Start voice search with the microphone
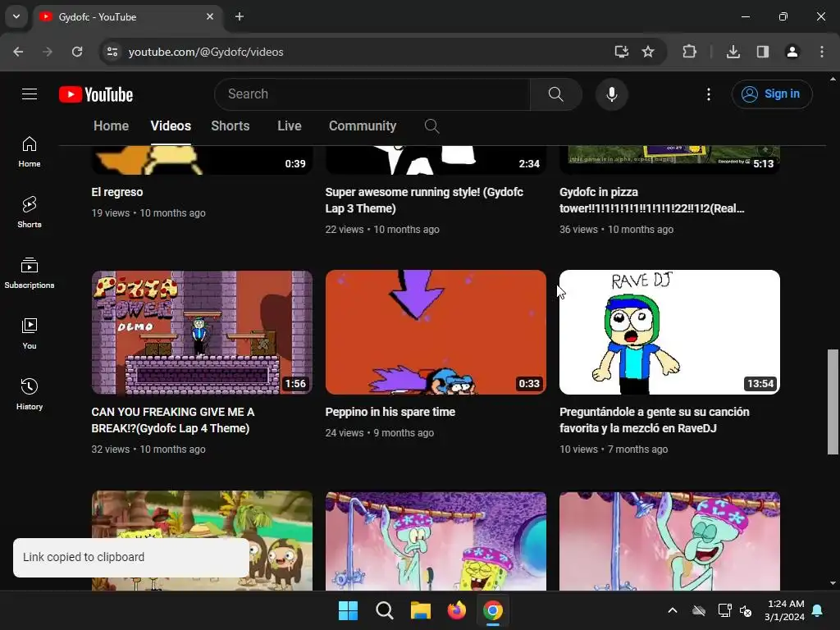This screenshot has height=630, width=840. (611, 94)
